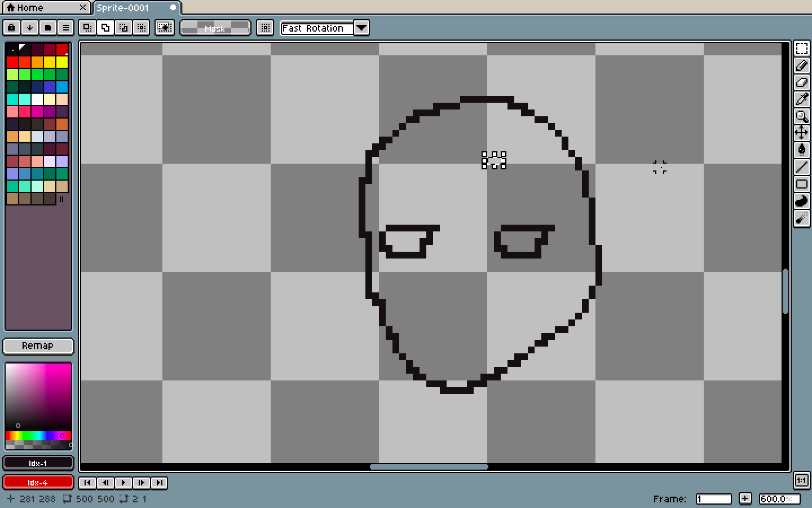The image size is (812, 508).
Task: Click the Mask transparent color button
Action: [x=215, y=28]
